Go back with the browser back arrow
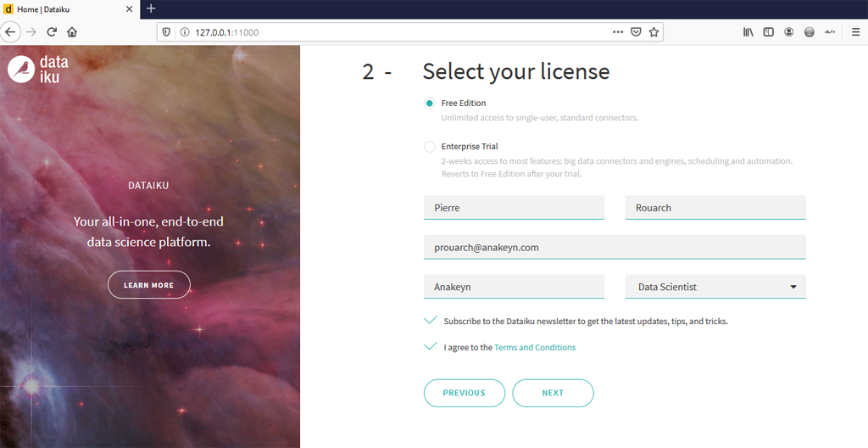This screenshot has width=868, height=448. (10, 32)
